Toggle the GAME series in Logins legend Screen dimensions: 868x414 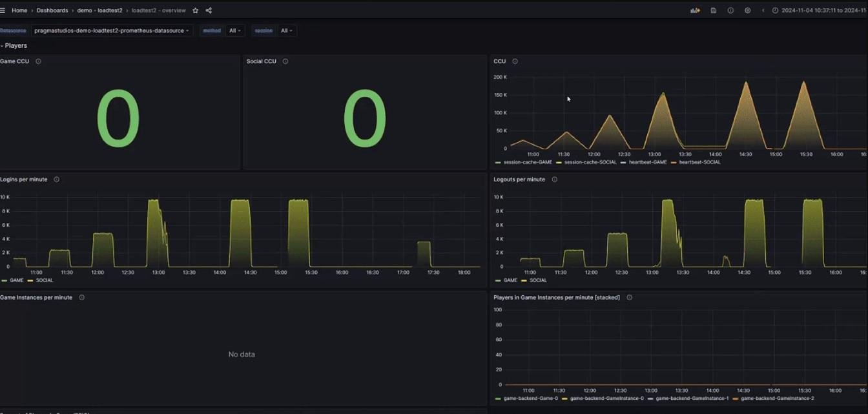tap(15, 280)
